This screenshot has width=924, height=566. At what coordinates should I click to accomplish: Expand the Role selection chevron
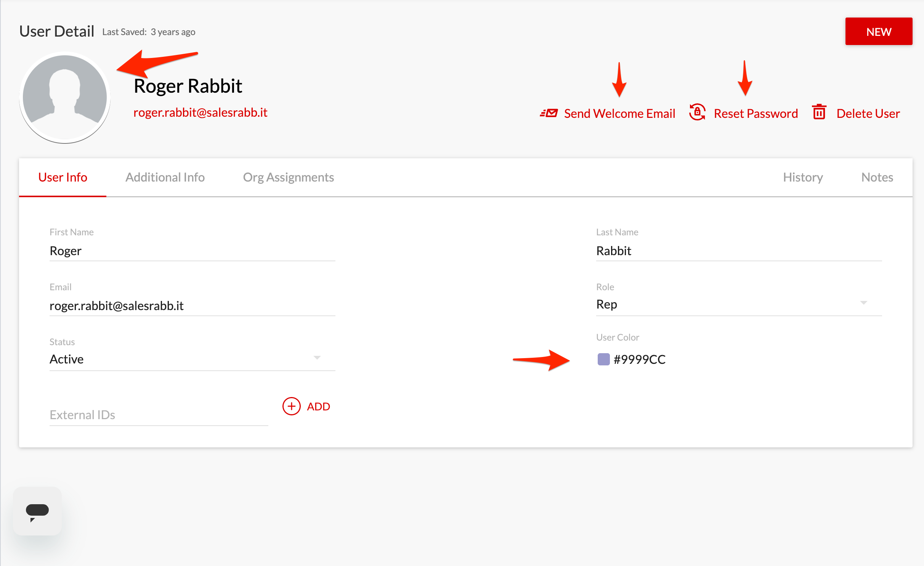864,302
